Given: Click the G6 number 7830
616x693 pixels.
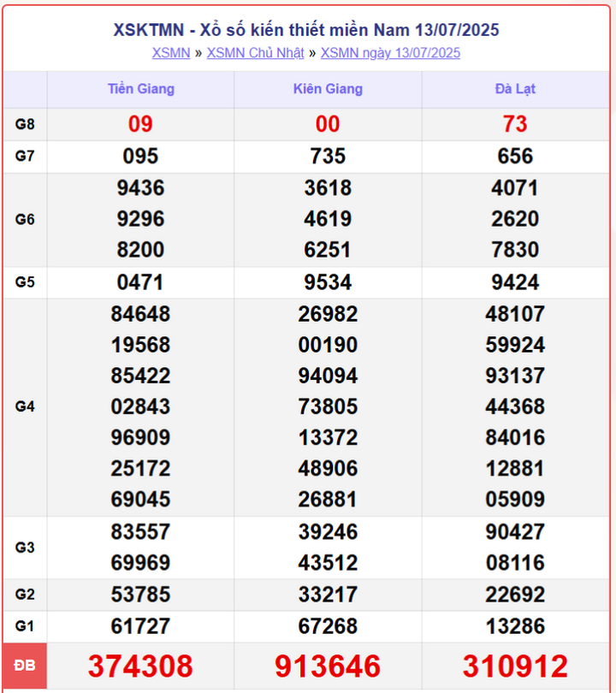Looking at the screenshot, I should coord(515,250).
